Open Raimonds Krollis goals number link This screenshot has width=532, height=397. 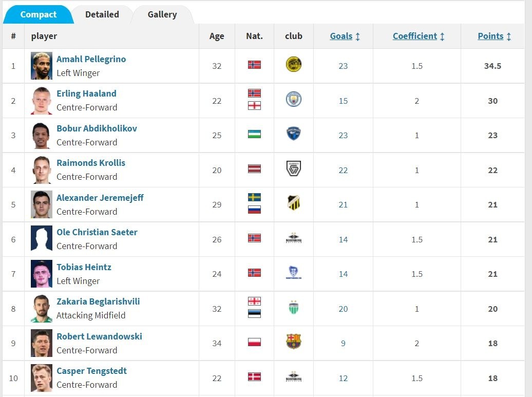343,170
